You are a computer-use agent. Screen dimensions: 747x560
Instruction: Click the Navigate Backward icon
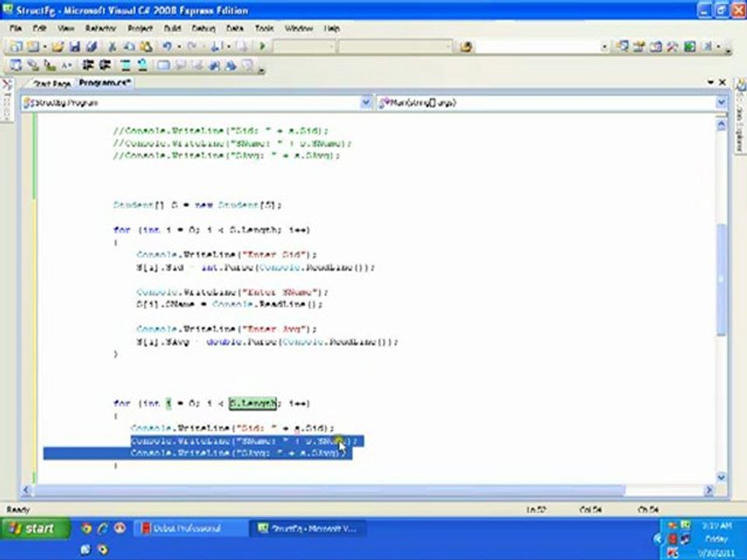216,47
